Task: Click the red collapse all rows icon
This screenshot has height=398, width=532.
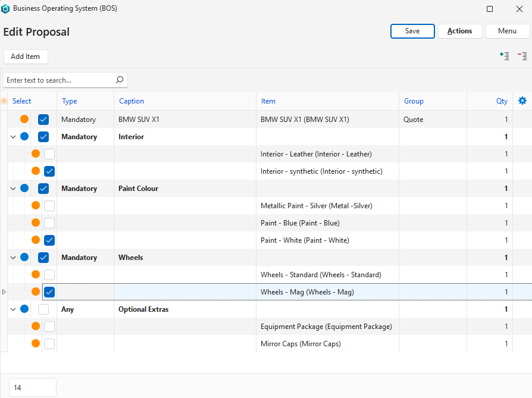Action: tap(522, 56)
